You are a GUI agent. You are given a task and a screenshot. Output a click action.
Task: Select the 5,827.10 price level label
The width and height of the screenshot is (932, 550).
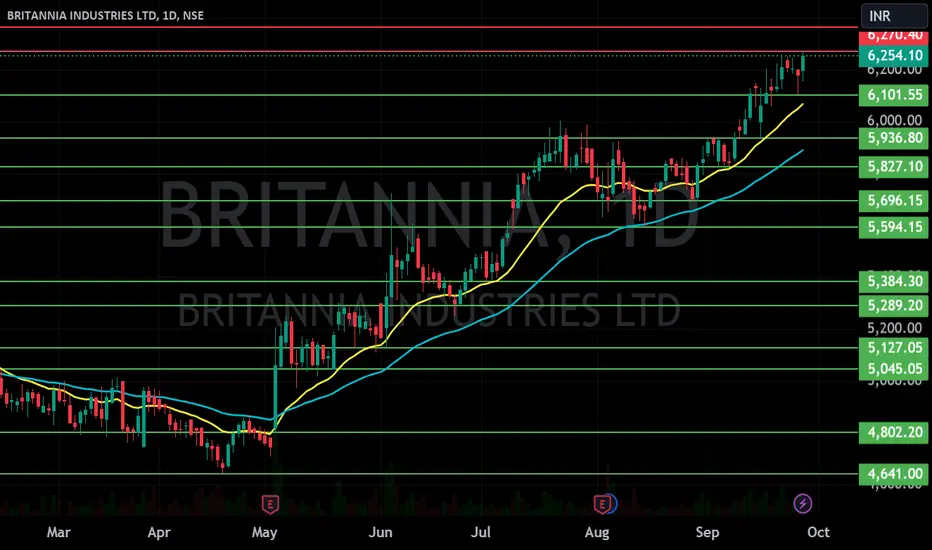click(893, 166)
